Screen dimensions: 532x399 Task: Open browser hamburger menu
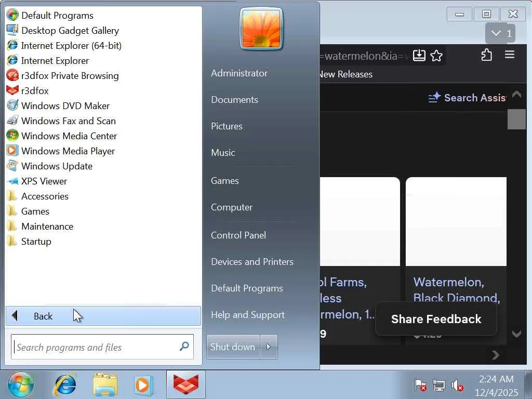click(510, 55)
